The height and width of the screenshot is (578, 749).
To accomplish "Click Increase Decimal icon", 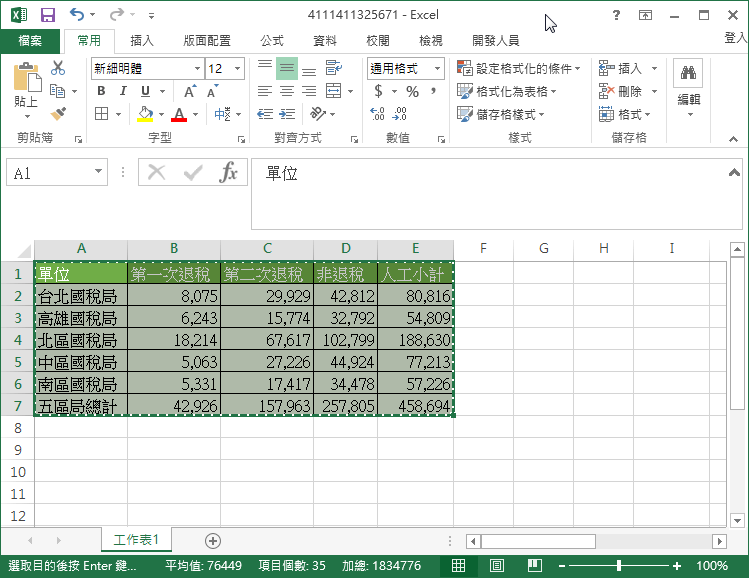I will pos(377,114).
